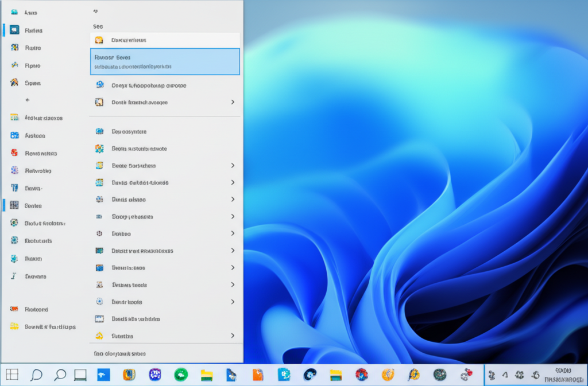Click the orange icon of the Dsoxurerietes entry
This screenshot has height=386, width=588.
[x=99, y=40]
